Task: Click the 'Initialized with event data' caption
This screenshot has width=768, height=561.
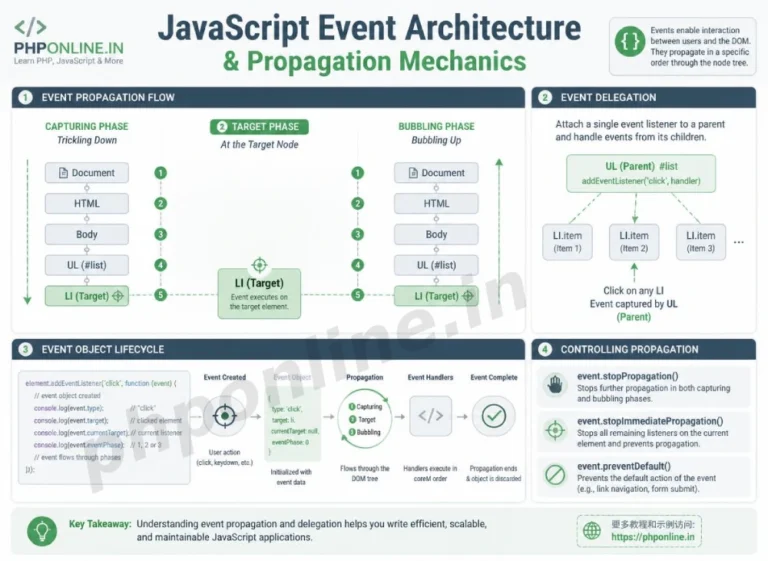Action: pos(291,477)
